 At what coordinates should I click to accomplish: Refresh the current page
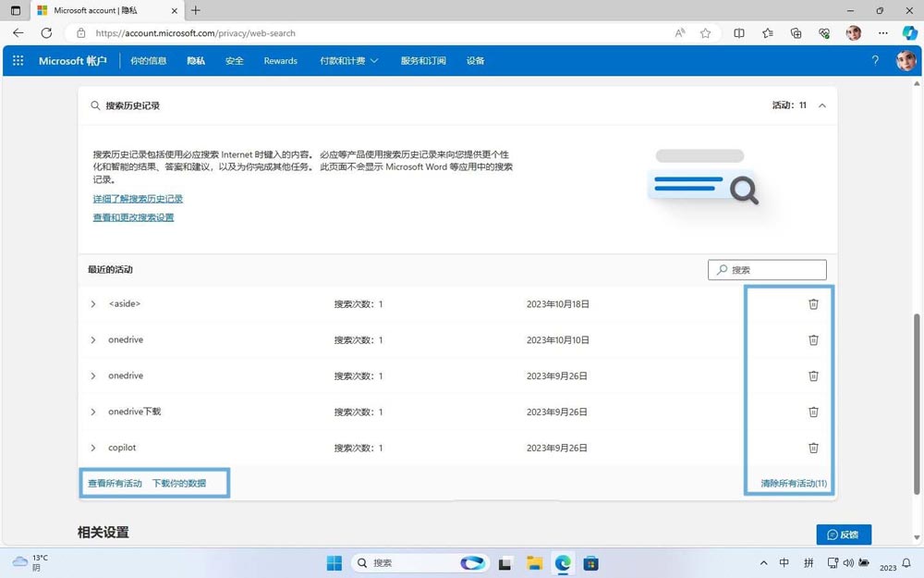pyautogui.click(x=46, y=32)
